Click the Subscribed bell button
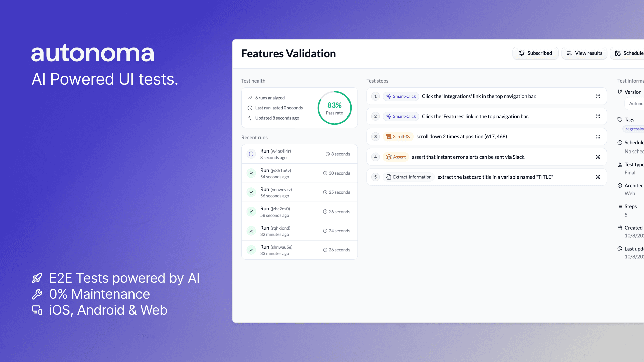The image size is (644, 362). coord(535,53)
